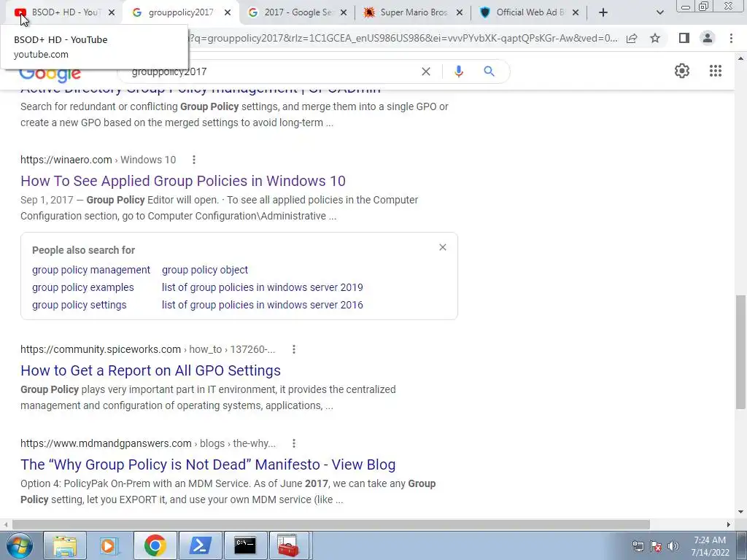Open the tab search dropdown arrow
Viewport: 747px width, 560px height.
659,13
